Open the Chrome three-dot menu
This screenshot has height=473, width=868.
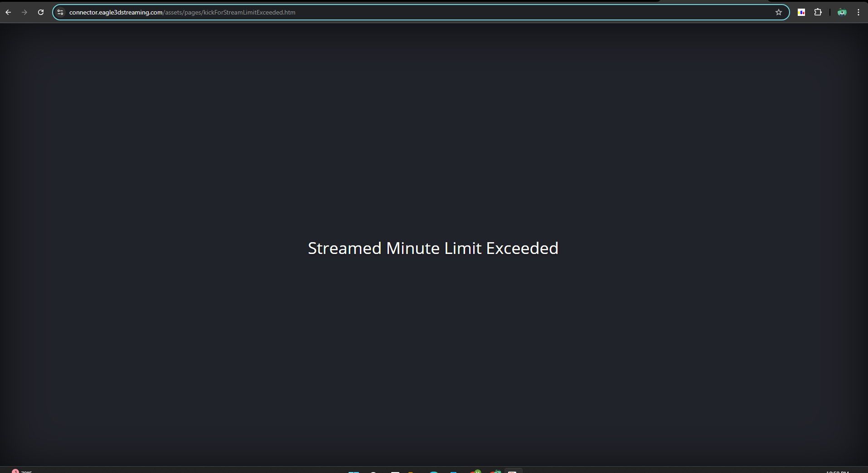858,12
